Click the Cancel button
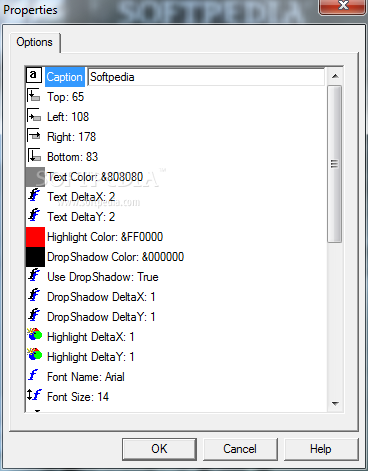368x471 pixels. 240,449
